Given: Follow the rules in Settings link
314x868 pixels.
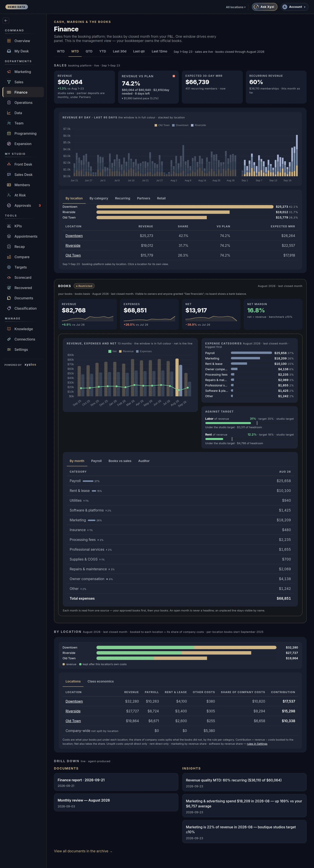Looking at the screenshot, I should coord(257,744).
